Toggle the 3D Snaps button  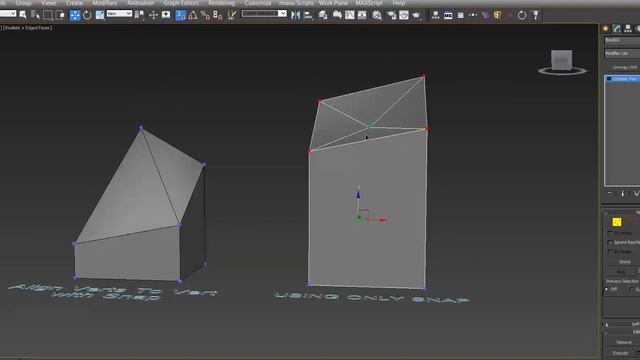(180, 15)
